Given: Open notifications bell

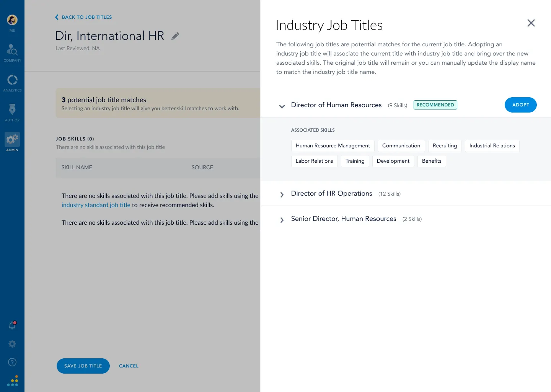Looking at the screenshot, I should point(12,325).
